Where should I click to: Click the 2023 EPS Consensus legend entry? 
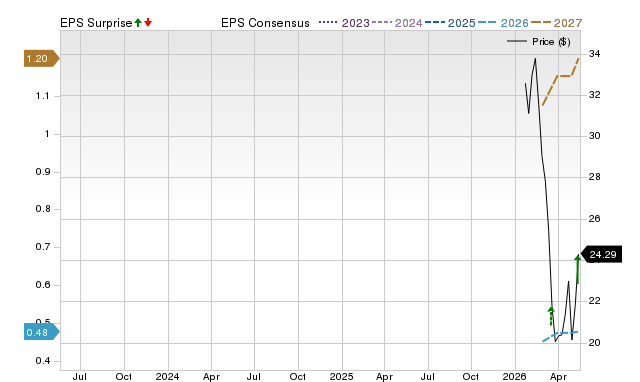pos(344,23)
